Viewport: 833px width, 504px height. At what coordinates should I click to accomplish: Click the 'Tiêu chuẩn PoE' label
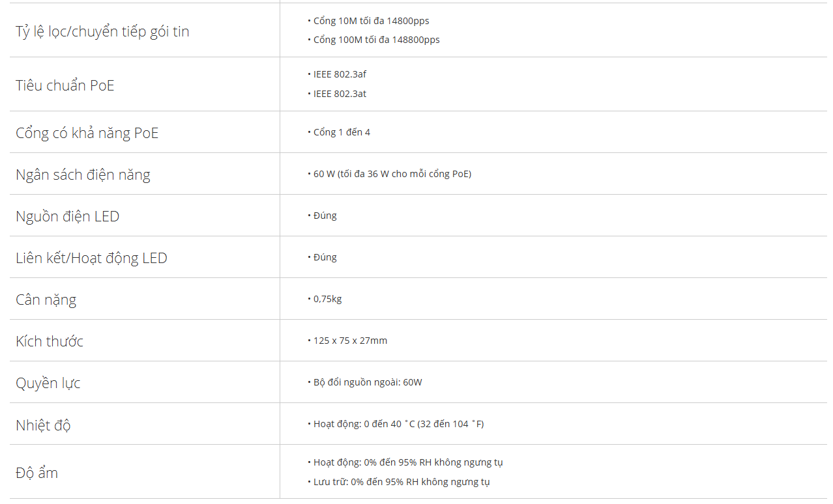pos(65,85)
